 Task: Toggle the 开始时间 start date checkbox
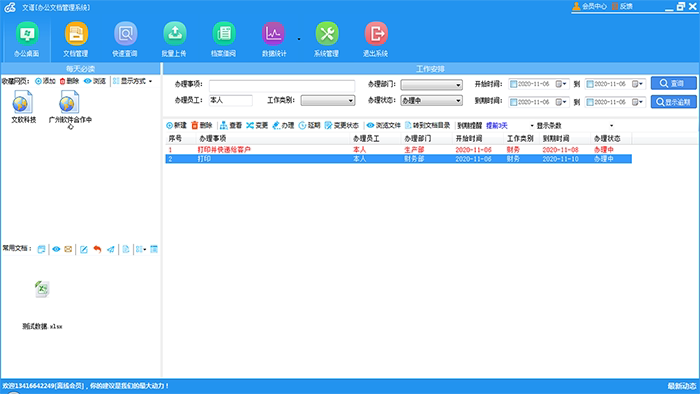point(514,84)
